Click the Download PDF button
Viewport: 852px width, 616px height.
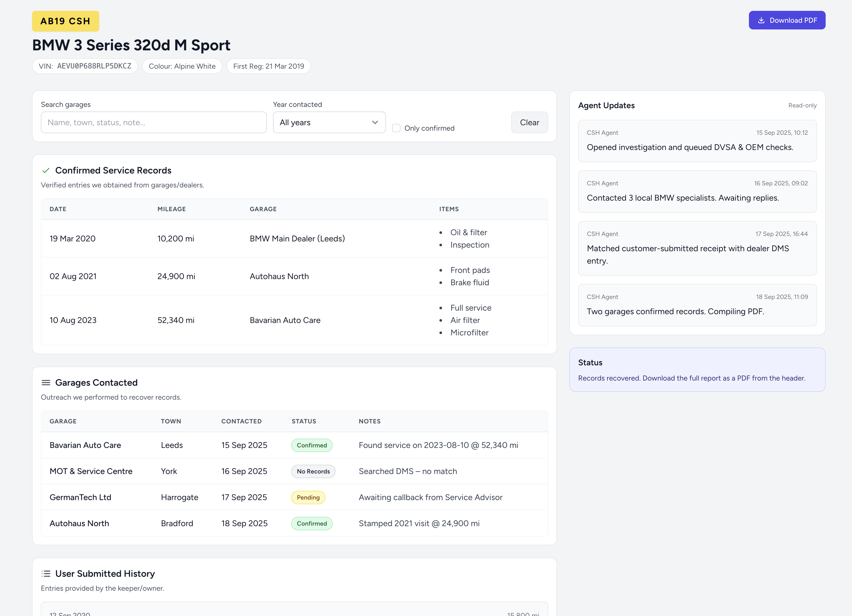[x=792, y=20]
